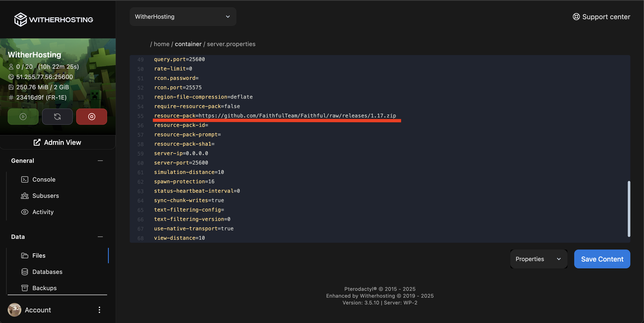
Task: Open the Properties syntax dropdown
Action: 539,259
